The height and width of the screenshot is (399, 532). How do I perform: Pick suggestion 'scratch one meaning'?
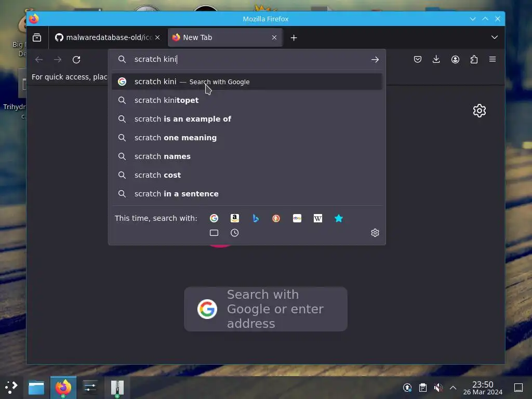[247, 138]
